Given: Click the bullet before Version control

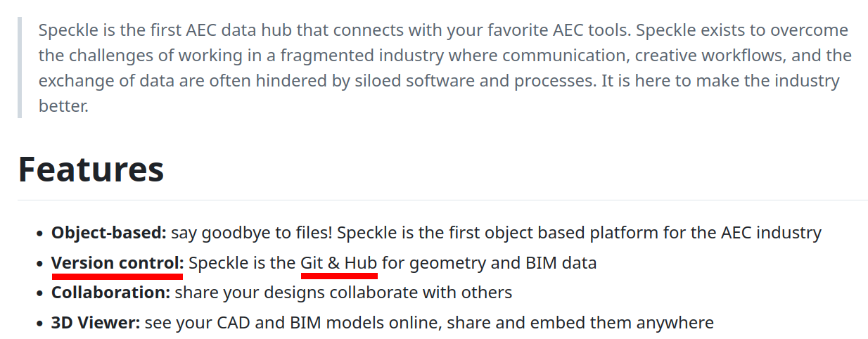Looking at the screenshot, I should tap(39, 264).
